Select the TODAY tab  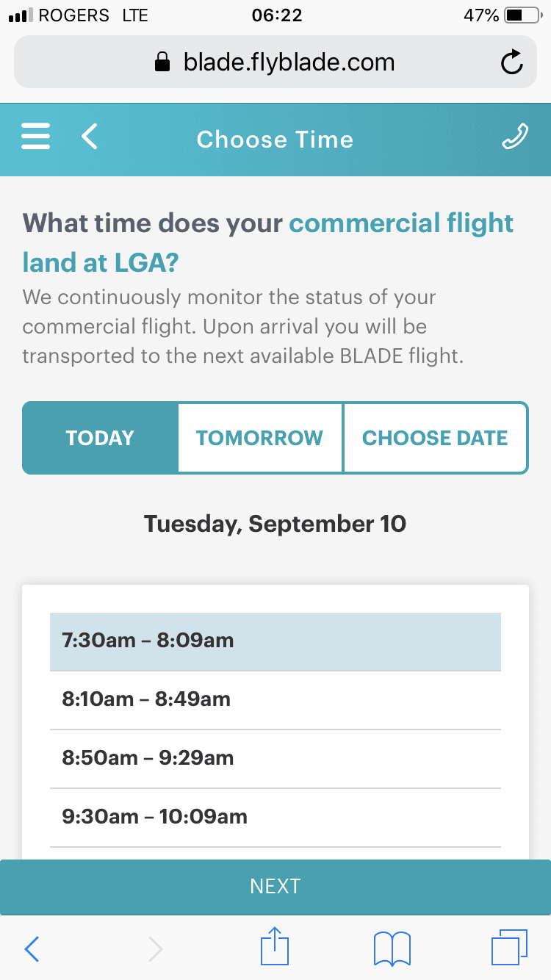(x=101, y=438)
